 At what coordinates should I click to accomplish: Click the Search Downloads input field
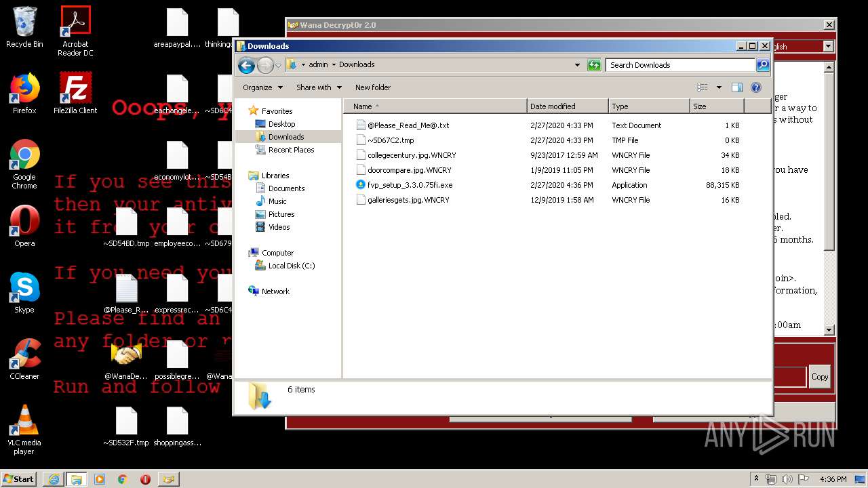pos(680,65)
